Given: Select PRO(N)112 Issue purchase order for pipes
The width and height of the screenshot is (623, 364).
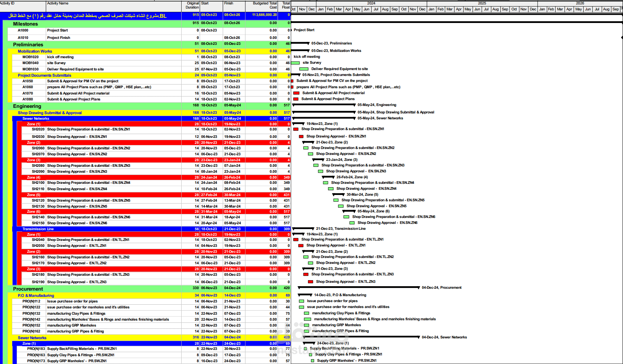Looking at the screenshot, I should pyautogui.click(x=151, y=301).
